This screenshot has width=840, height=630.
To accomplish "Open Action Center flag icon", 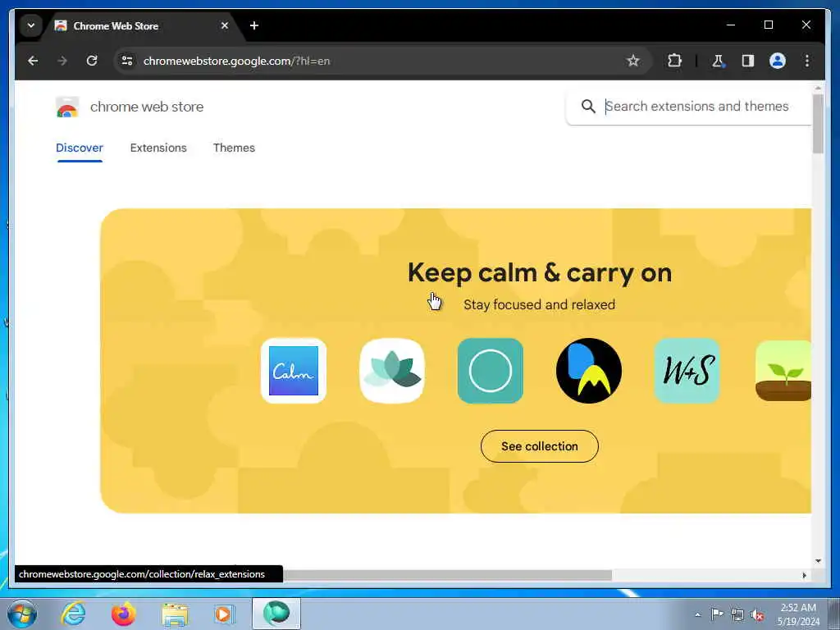I will (x=716, y=614).
